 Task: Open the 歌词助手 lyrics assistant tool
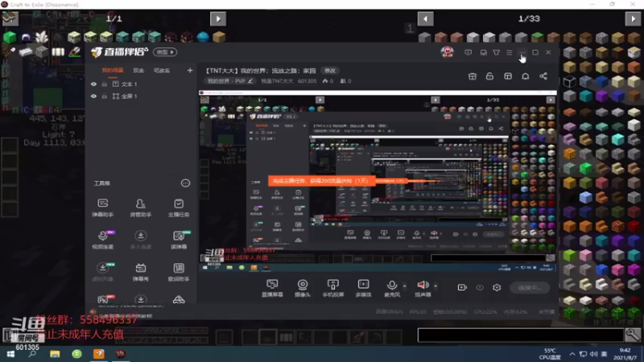click(179, 272)
